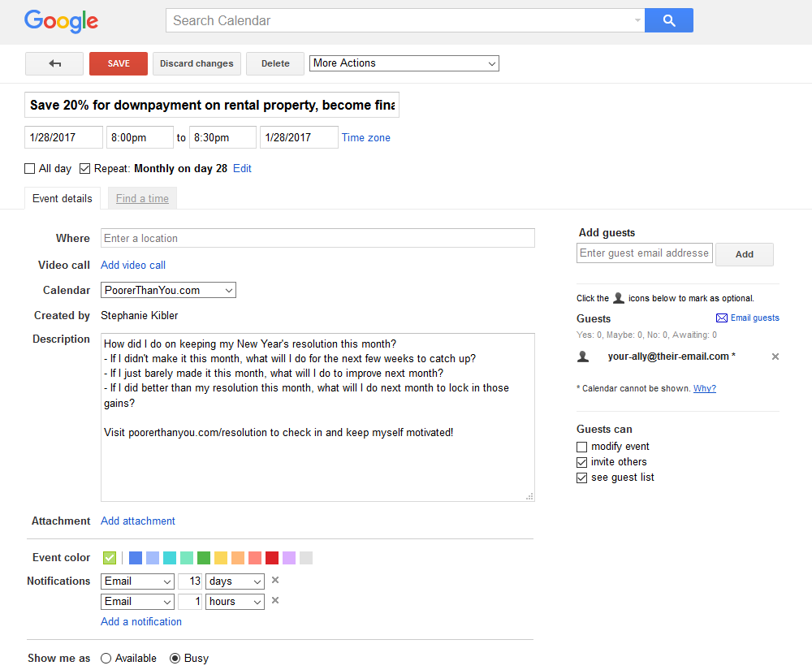Viewport: 812px width, 670px height.
Task: Click the Google logo
Action: click(x=61, y=21)
